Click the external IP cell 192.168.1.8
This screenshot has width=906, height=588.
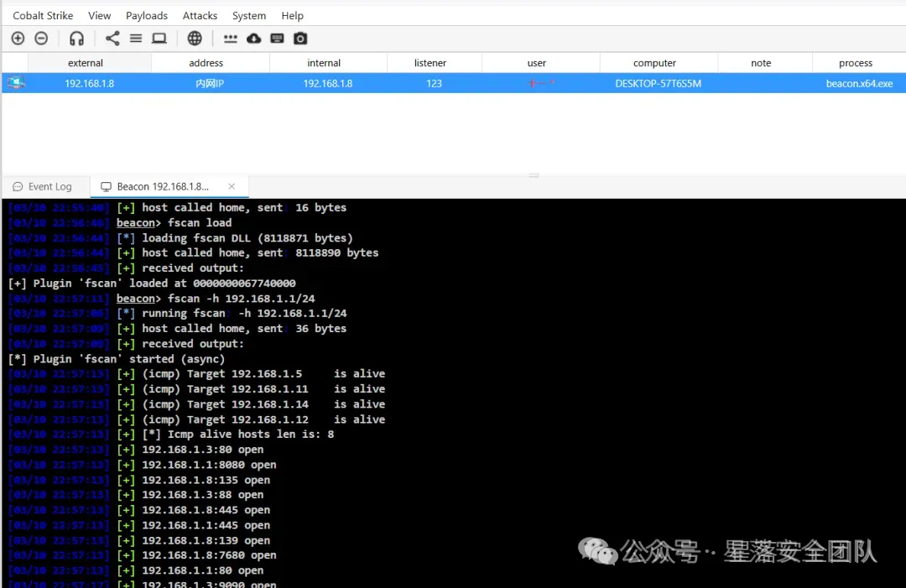(89, 83)
